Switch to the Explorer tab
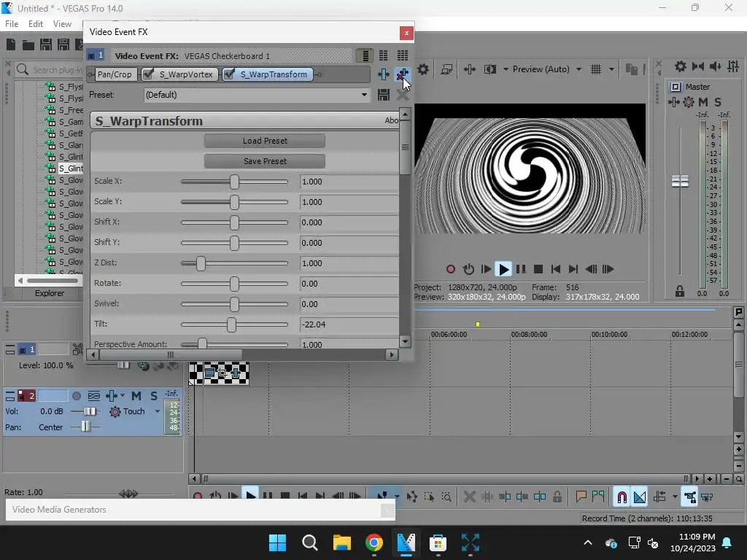747x560 pixels. (x=49, y=293)
